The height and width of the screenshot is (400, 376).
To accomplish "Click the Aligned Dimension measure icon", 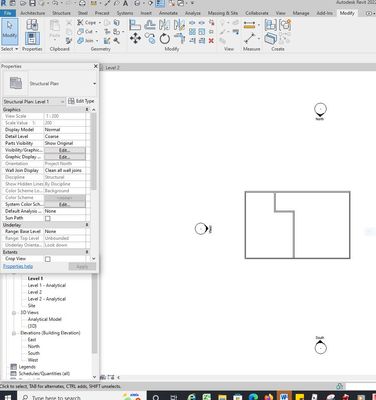I will [249, 25].
